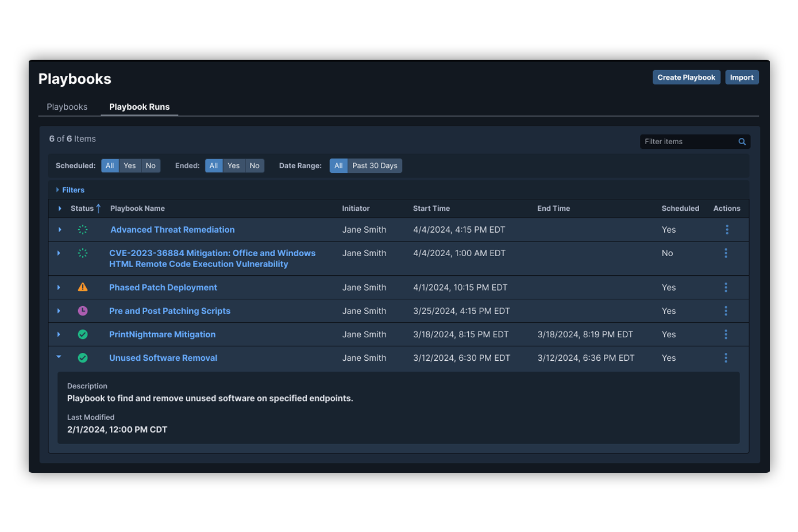Sort by End Time column header

[x=554, y=209]
